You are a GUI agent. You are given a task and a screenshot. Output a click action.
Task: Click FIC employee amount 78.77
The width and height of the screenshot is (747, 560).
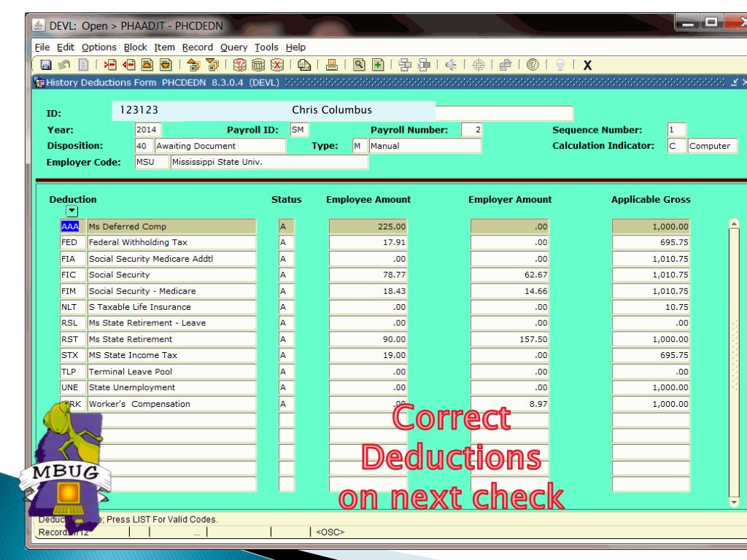click(x=368, y=275)
